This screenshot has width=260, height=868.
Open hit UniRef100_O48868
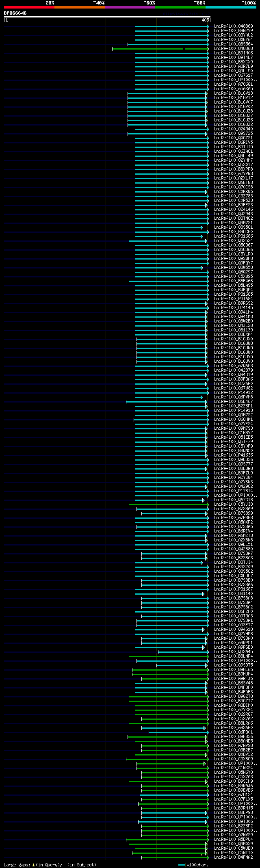pos(233,49)
